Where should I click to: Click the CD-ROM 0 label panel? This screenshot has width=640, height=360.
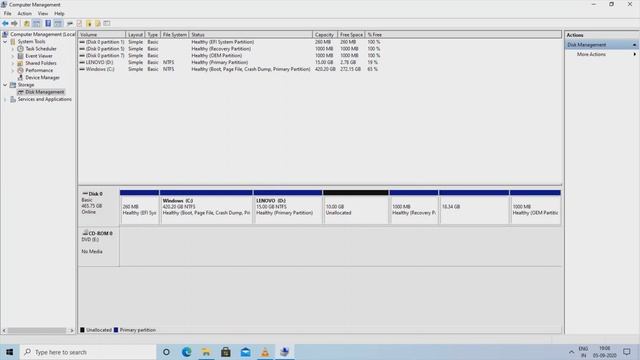99,247
